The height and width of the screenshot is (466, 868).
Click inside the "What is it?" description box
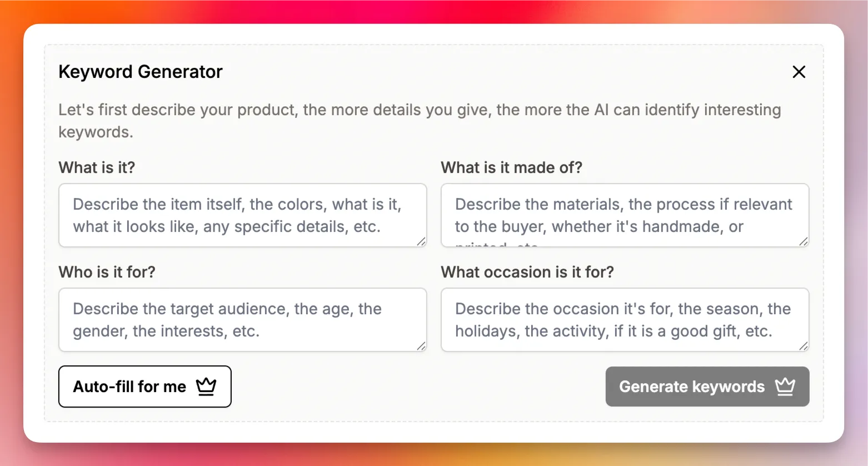pyautogui.click(x=242, y=215)
